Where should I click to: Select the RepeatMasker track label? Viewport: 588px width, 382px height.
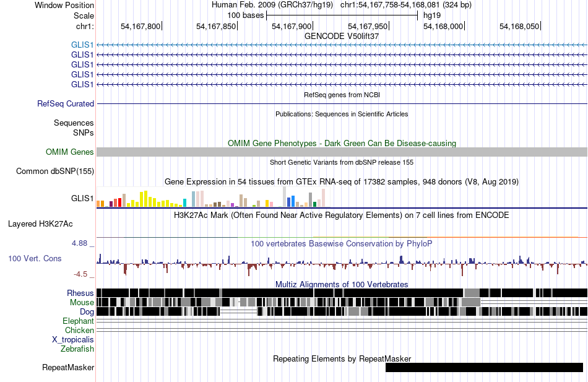[68, 367]
